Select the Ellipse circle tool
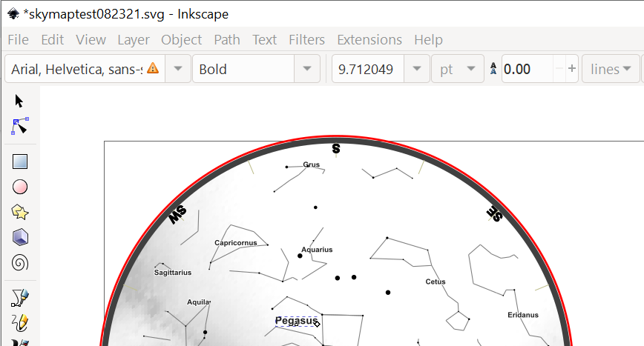The height and width of the screenshot is (346, 644). click(20, 187)
